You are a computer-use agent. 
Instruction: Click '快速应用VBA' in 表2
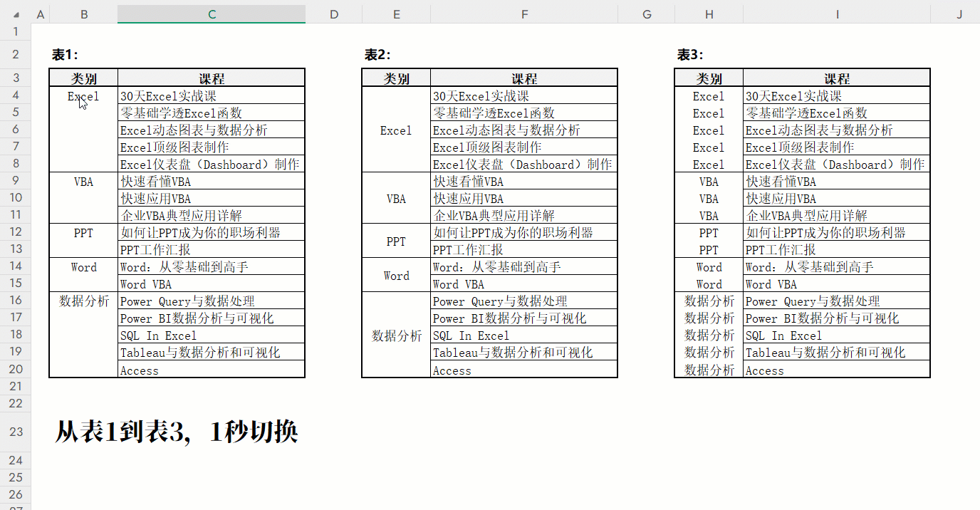click(524, 198)
